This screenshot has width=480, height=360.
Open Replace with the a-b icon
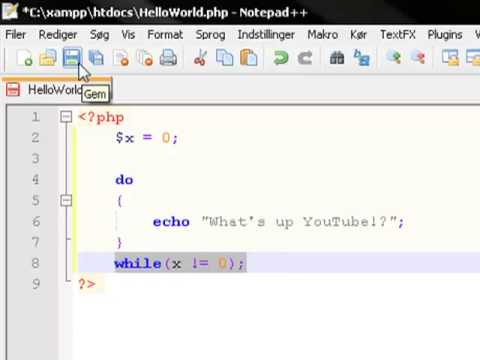point(361,58)
